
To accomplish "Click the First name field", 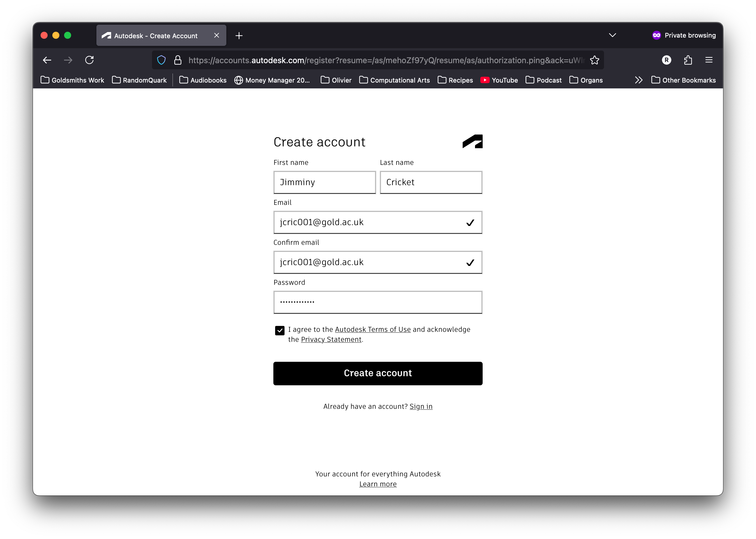I will click(x=325, y=182).
